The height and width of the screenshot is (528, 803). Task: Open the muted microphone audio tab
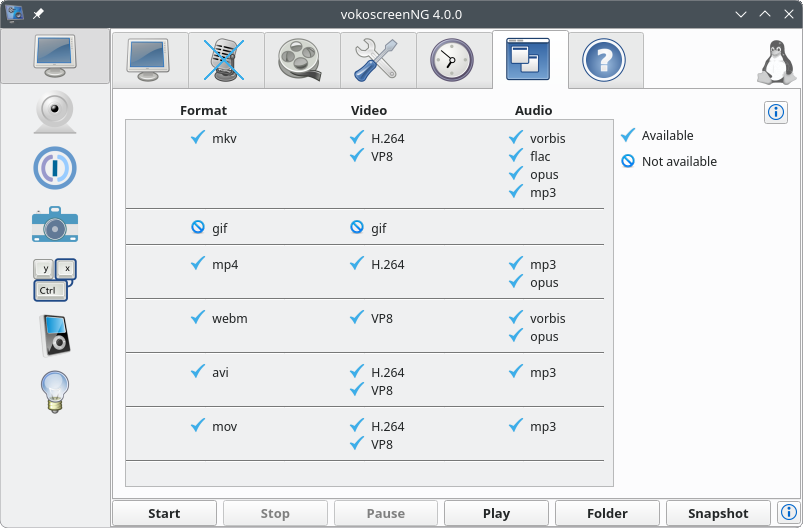click(226, 60)
